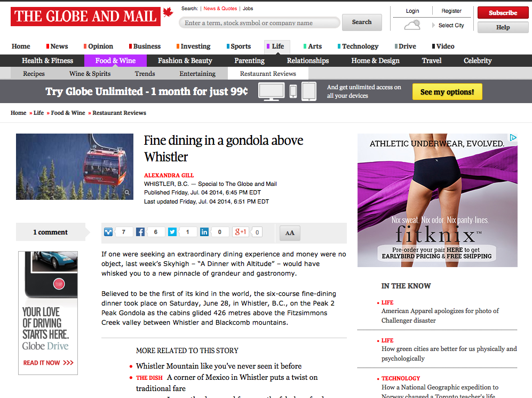Click Life in the breadcrumb

click(x=38, y=113)
